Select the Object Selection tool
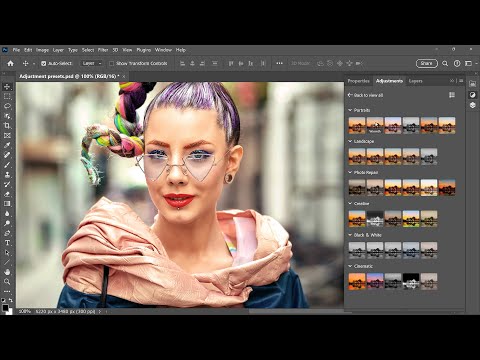The width and height of the screenshot is (480, 360). coord(7,116)
